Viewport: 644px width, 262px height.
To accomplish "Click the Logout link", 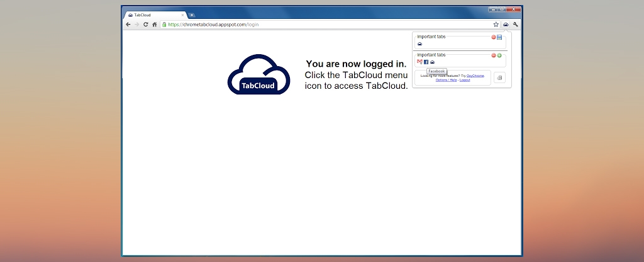I will pos(465,80).
